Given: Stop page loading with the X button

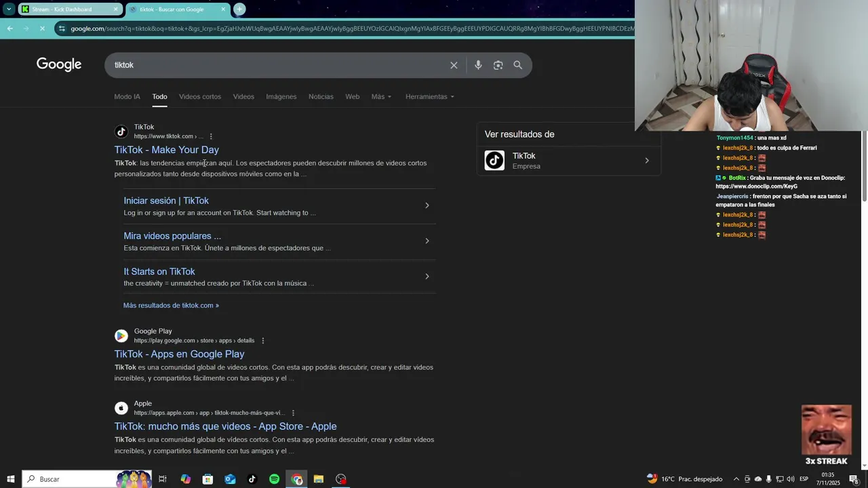Looking at the screenshot, I should [42, 28].
